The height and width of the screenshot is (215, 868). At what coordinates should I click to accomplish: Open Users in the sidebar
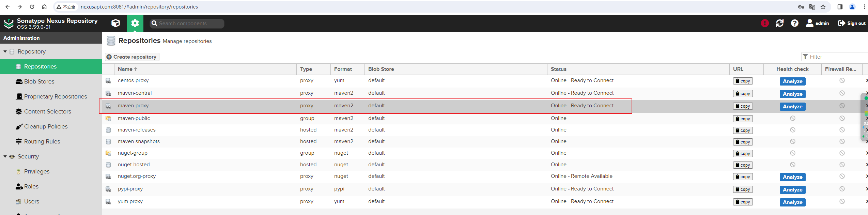[x=51, y=201]
